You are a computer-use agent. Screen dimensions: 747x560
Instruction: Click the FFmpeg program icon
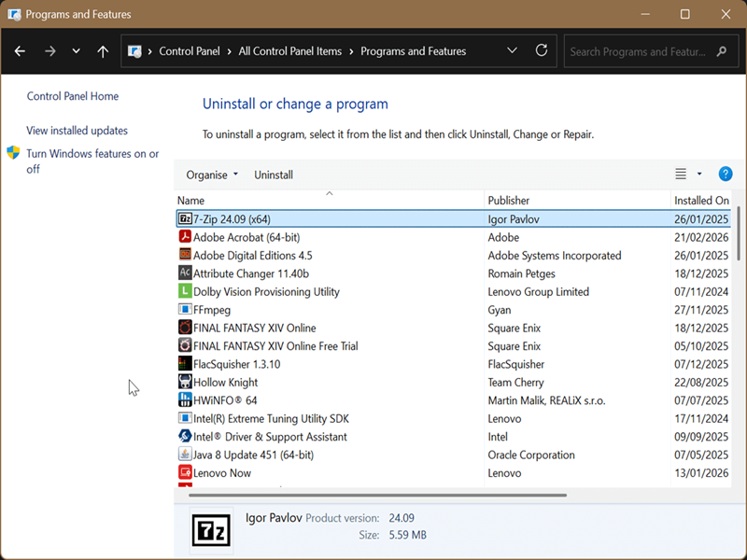click(x=185, y=310)
